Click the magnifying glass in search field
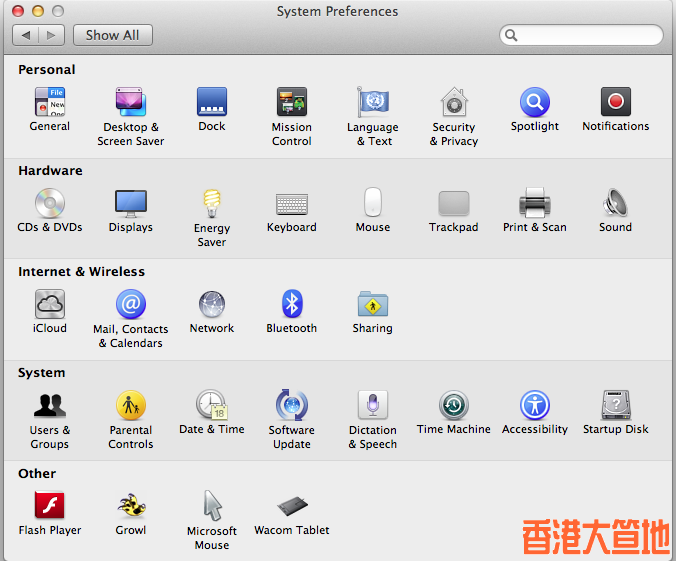 pyautogui.click(x=511, y=35)
